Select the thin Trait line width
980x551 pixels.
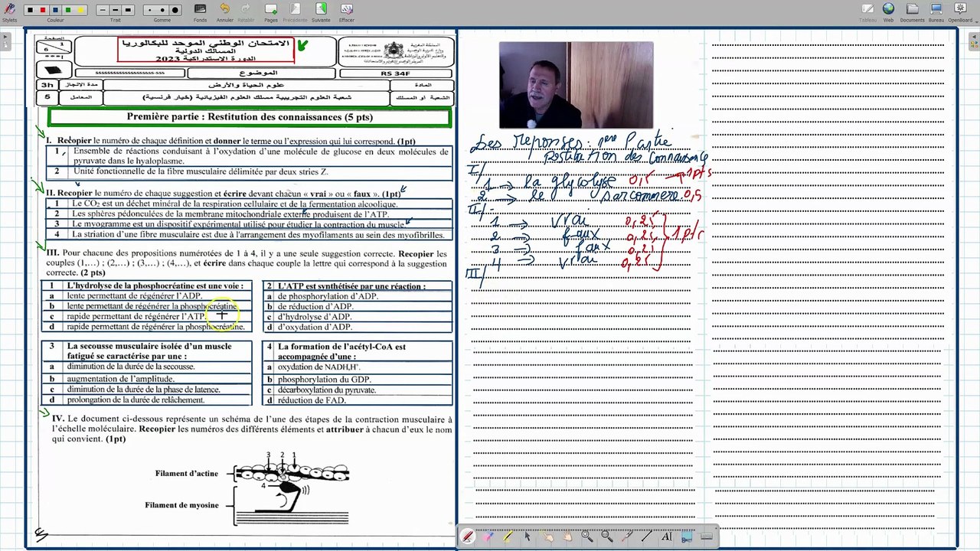click(103, 10)
